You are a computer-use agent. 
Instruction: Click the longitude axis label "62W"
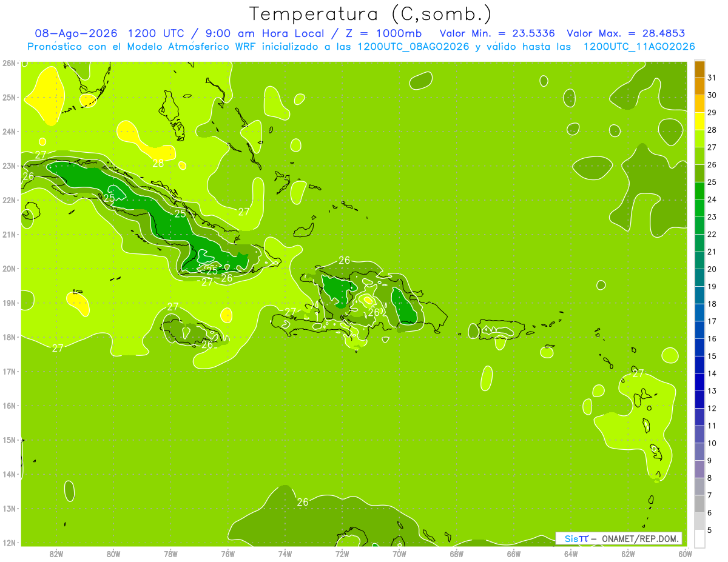click(629, 554)
